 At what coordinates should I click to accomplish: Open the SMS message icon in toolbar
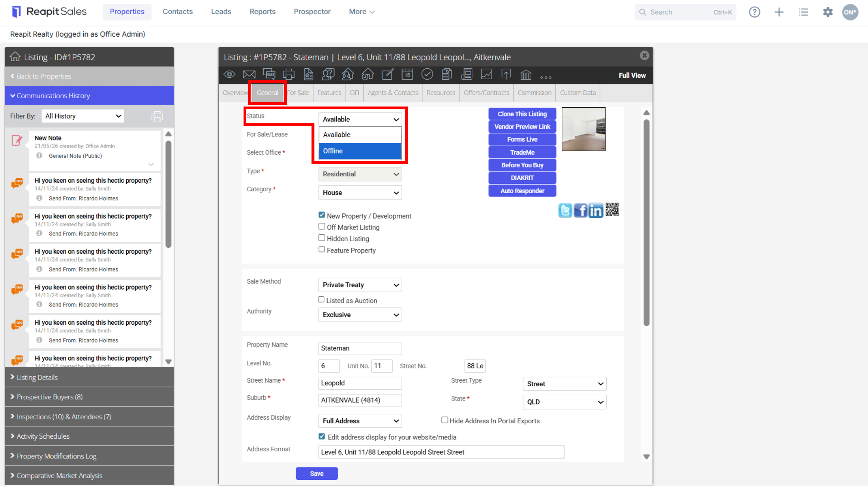[x=269, y=74]
